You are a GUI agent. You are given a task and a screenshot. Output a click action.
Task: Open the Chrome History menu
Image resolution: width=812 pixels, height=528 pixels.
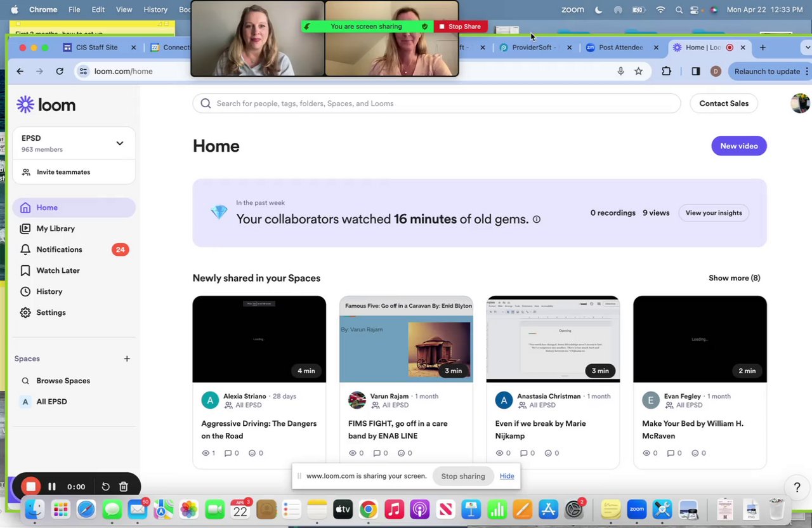[x=155, y=10]
